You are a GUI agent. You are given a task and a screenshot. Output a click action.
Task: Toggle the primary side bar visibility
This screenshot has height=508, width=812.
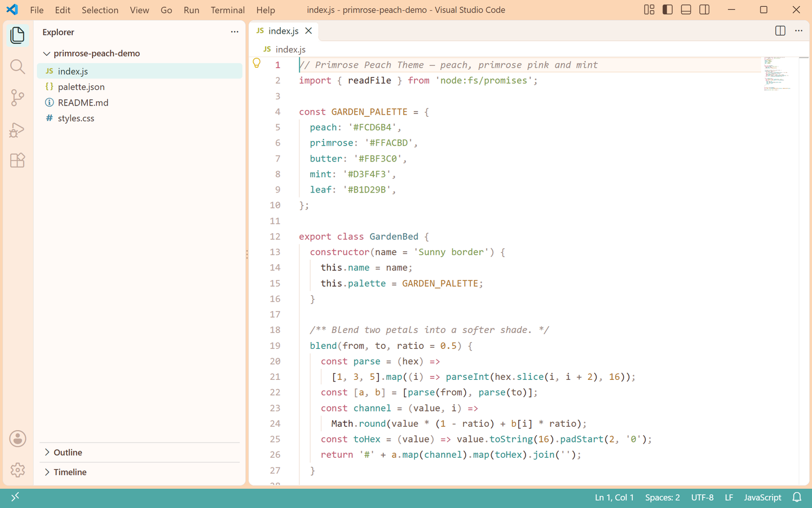pos(668,10)
